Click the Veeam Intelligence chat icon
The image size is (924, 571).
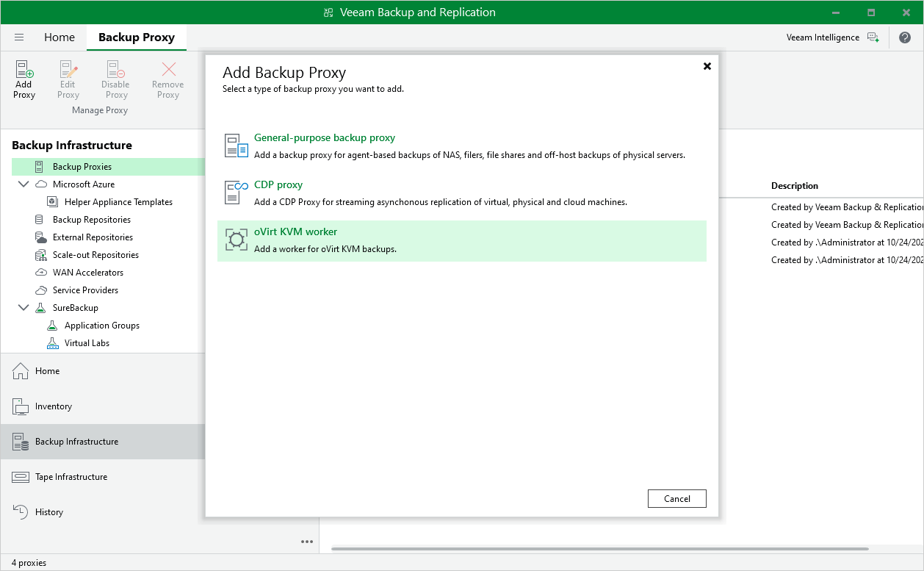[873, 37]
